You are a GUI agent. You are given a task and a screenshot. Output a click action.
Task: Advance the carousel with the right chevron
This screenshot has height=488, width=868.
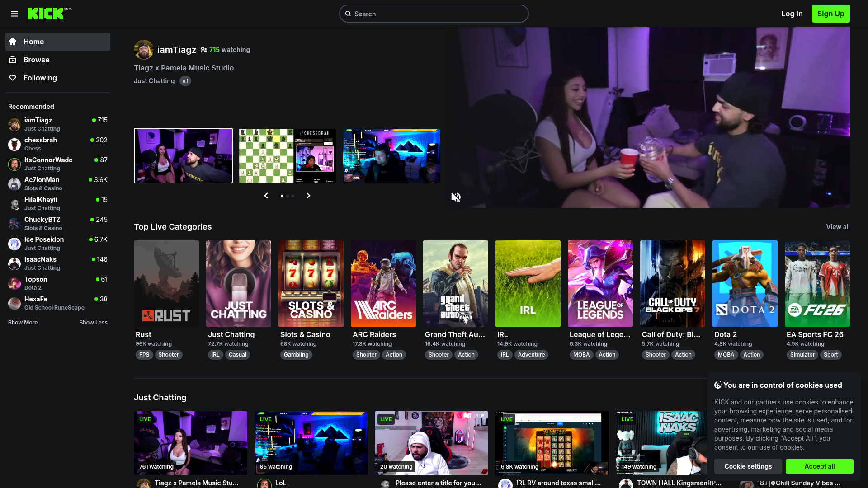click(x=308, y=196)
